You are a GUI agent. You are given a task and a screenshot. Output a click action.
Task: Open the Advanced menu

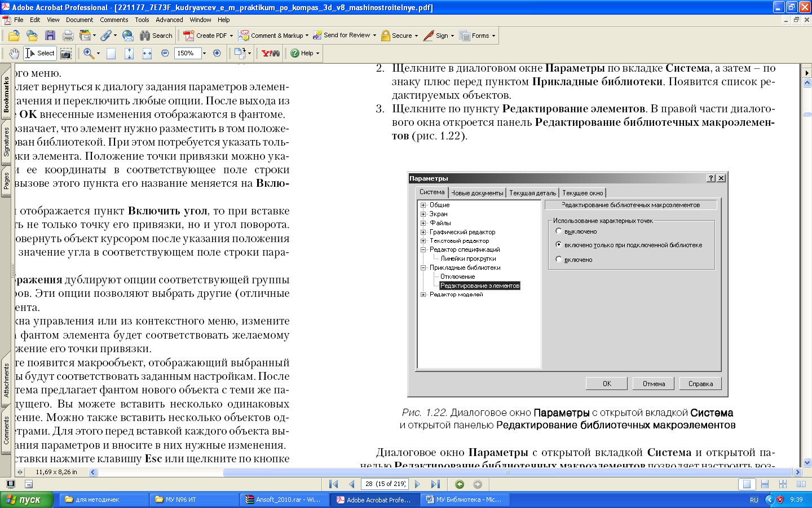tap(169, 20)
